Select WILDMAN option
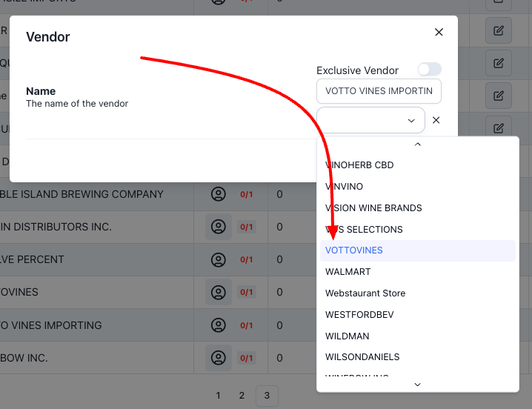The image size is (532, 409). (418, 336)
